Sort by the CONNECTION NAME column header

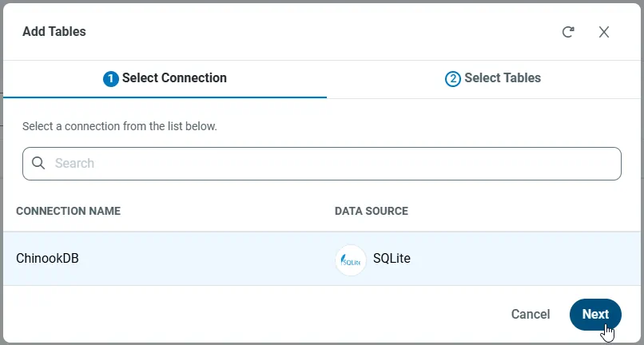pyautogui.click(x=69, y=211)
